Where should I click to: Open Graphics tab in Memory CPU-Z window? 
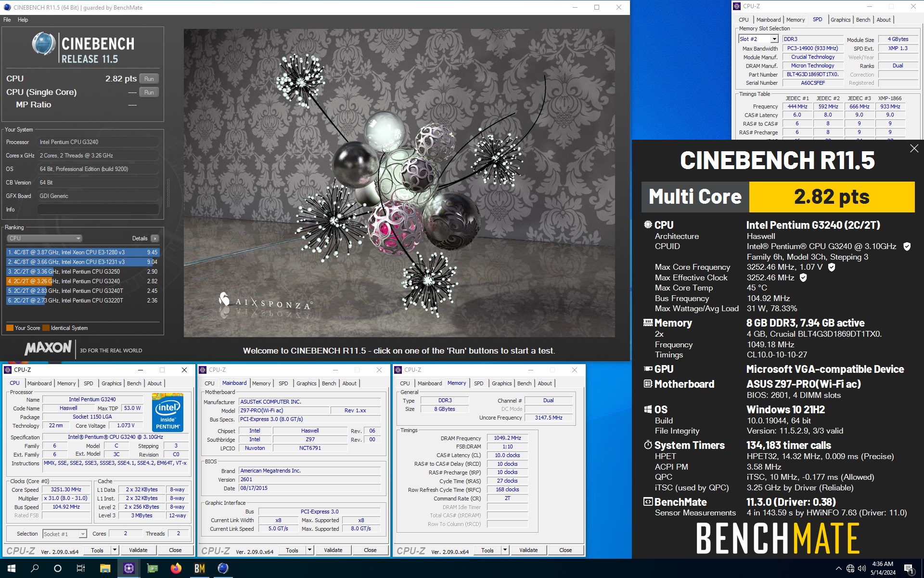click(501, 383)
